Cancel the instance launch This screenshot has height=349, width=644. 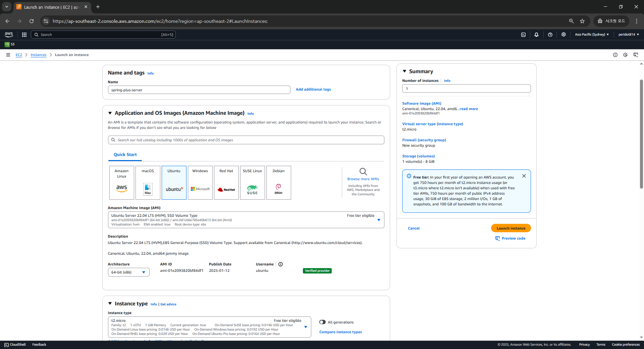coord(414,228)
